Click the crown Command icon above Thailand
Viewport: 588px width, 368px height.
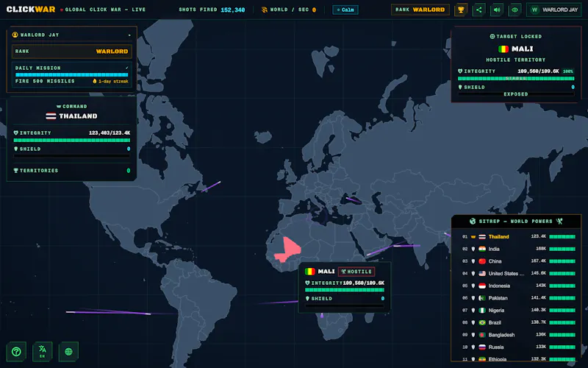[x=59, y=106]
